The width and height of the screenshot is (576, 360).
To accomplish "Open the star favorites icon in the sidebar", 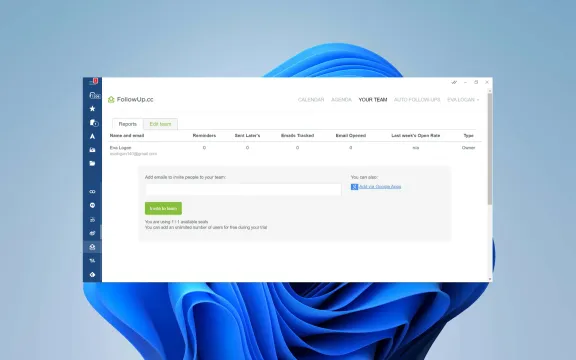I will (x=93, y=109).
